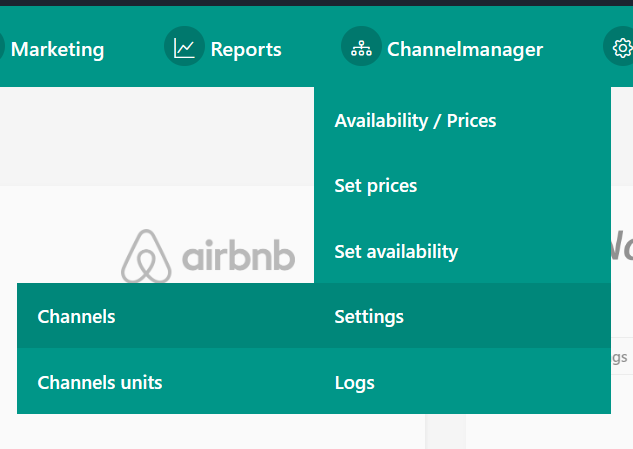Expand the Channelmanager dropdown label
The image size is (633, 449).
click(x=465, y=49)
